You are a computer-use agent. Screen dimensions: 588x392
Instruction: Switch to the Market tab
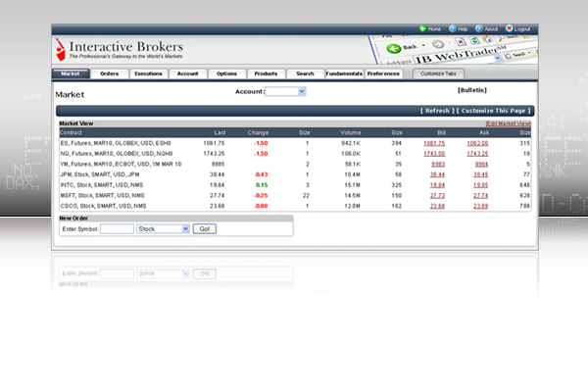[x=71, y=73]
